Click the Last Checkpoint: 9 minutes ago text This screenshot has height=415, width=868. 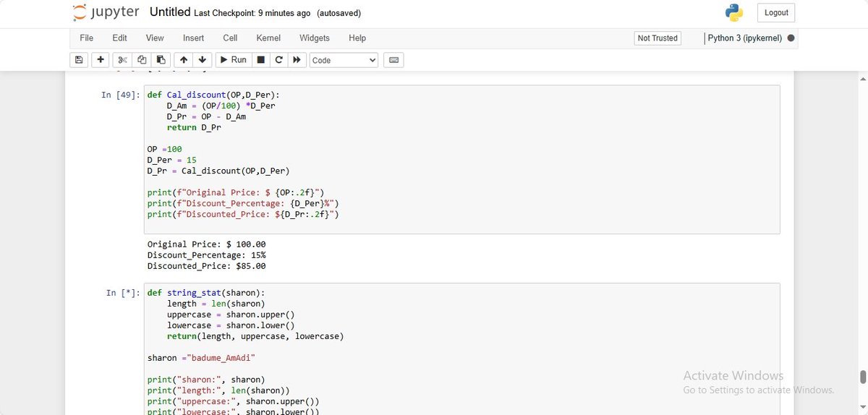tap(252, 13)
